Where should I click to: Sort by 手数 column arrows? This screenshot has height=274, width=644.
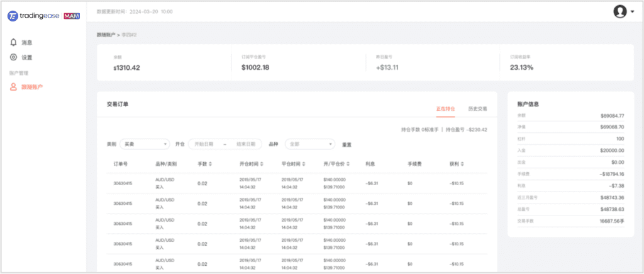point(211,164)
